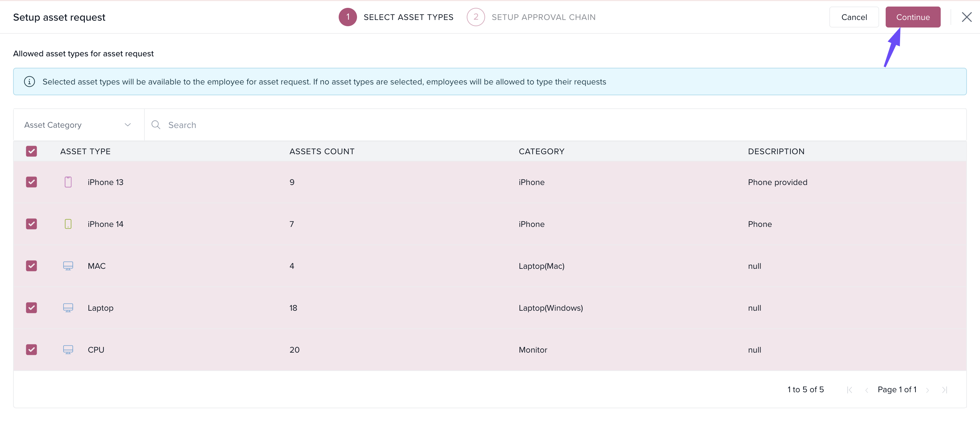
Task: Click the Cancel button
Action: [854, 17]
